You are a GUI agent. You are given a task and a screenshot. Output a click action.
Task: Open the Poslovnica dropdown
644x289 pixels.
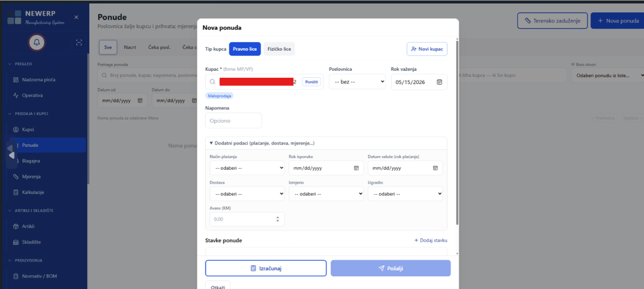click(357, 82)
